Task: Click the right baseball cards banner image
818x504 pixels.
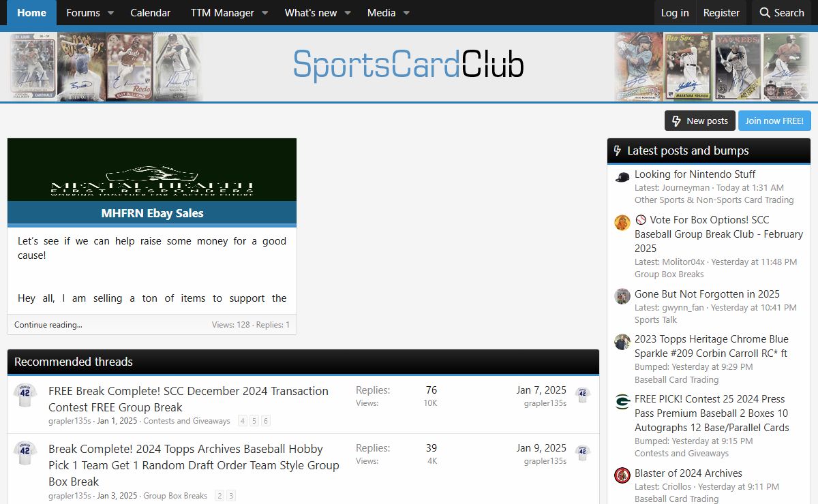Action: (712, 67)
